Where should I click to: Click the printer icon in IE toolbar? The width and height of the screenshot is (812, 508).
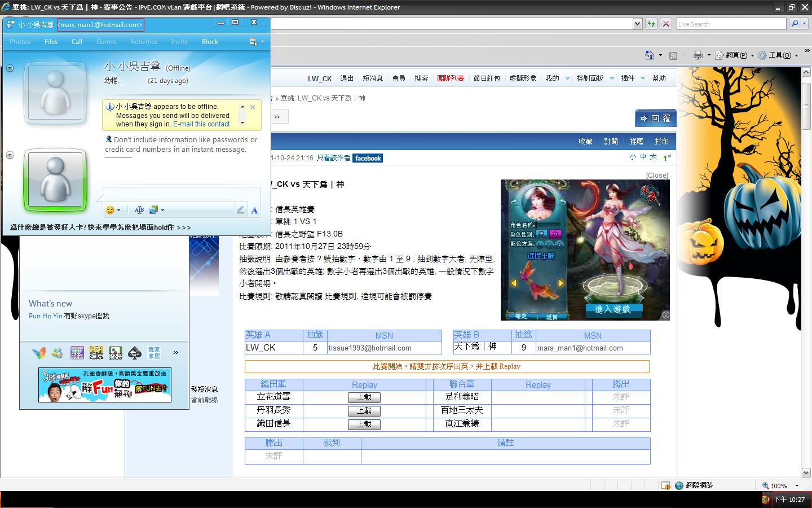pos(698,55)
